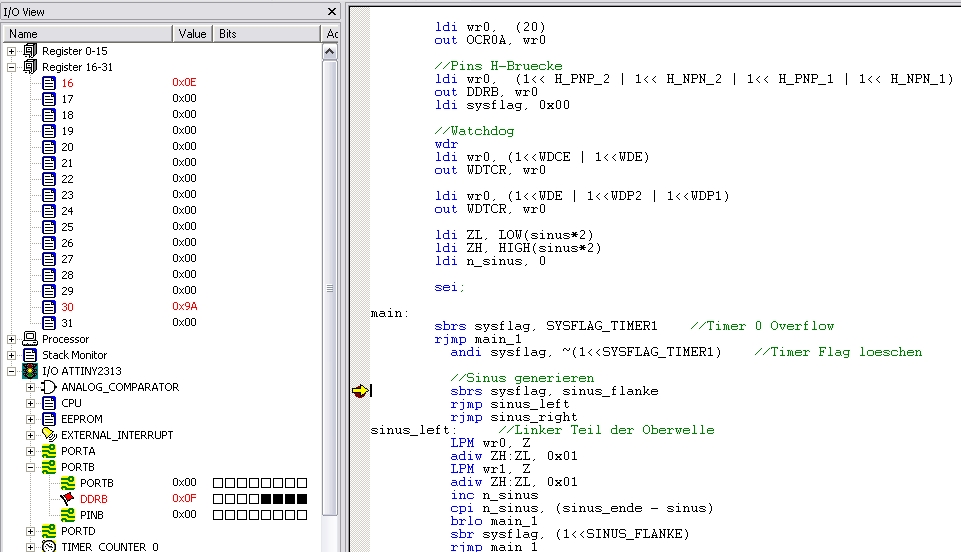Expand the PORTD node
The image size is (961, 552).
pyautogui.click(x=30, y=531)
